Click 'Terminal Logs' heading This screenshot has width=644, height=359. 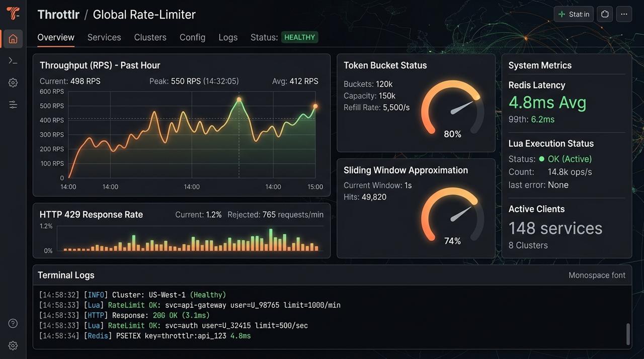66,275
